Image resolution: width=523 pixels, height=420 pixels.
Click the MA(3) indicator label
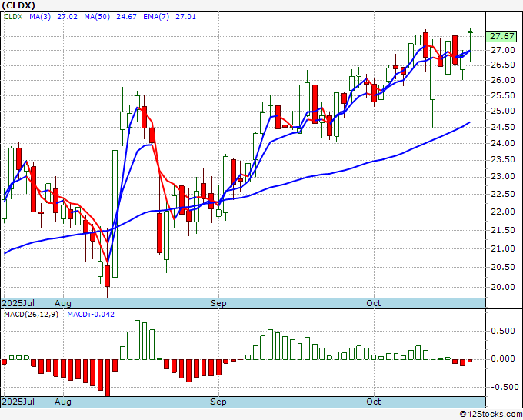[x=40, y=17]
